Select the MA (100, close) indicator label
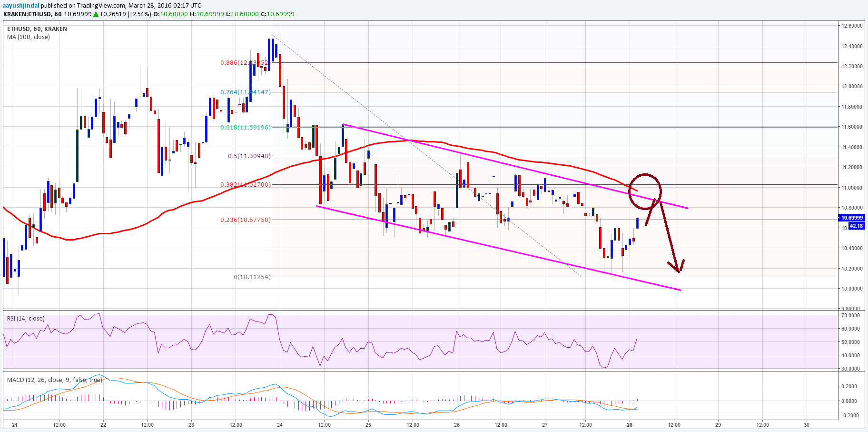The image size is (868, 432). pyautogui.click(x=29, y=37)
